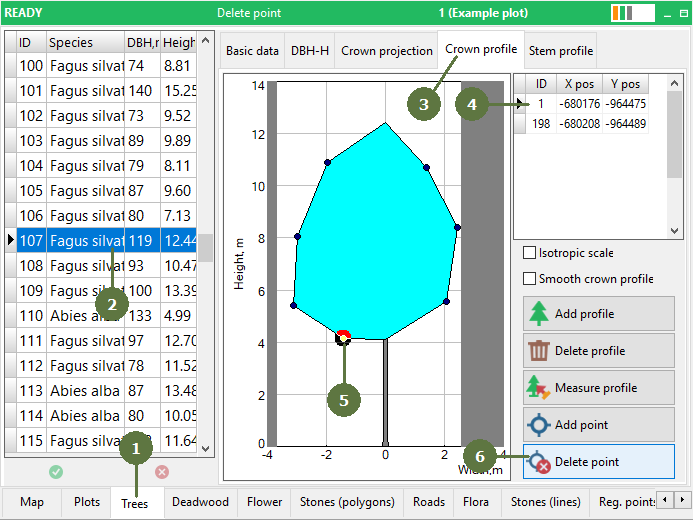The image size is (693, 520).
Task: Click the green confirm checkmark icon
Action: click(56, 472)
